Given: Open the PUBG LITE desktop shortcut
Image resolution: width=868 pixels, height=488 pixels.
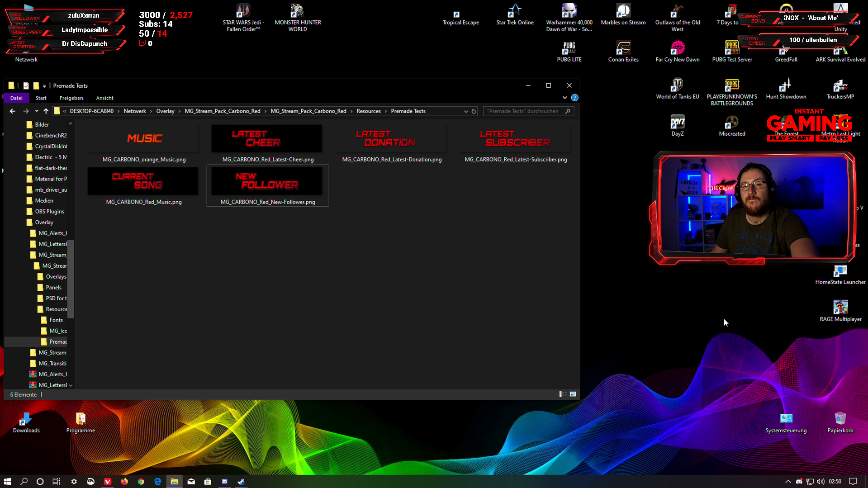Looking at the screenshot, I should tap(569, 51).
